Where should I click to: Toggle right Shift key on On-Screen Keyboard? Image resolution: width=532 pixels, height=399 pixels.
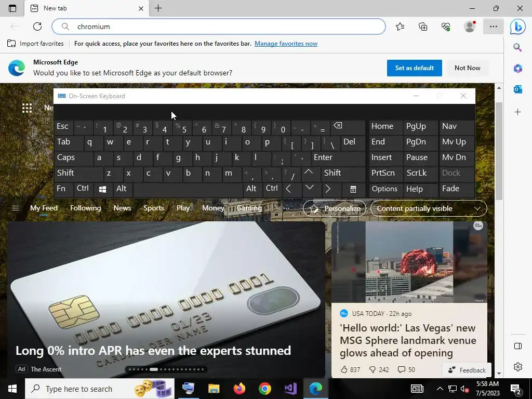pos(343,175)
